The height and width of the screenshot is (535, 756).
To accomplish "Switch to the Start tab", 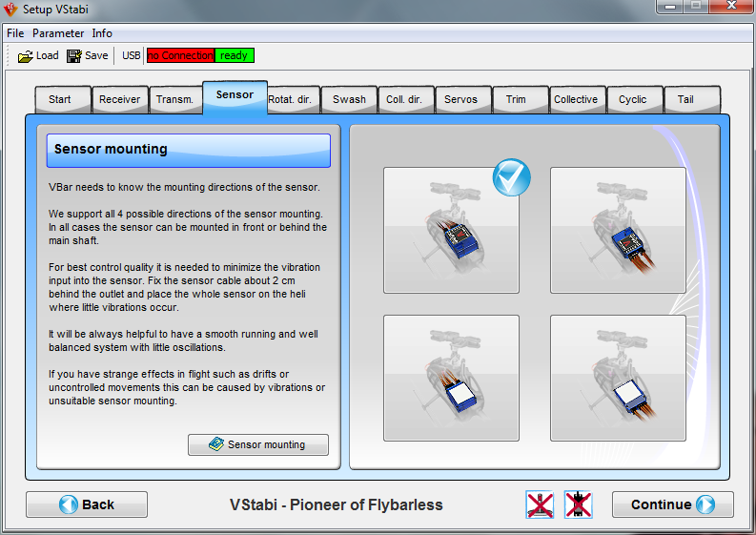I will click(63, 99).
